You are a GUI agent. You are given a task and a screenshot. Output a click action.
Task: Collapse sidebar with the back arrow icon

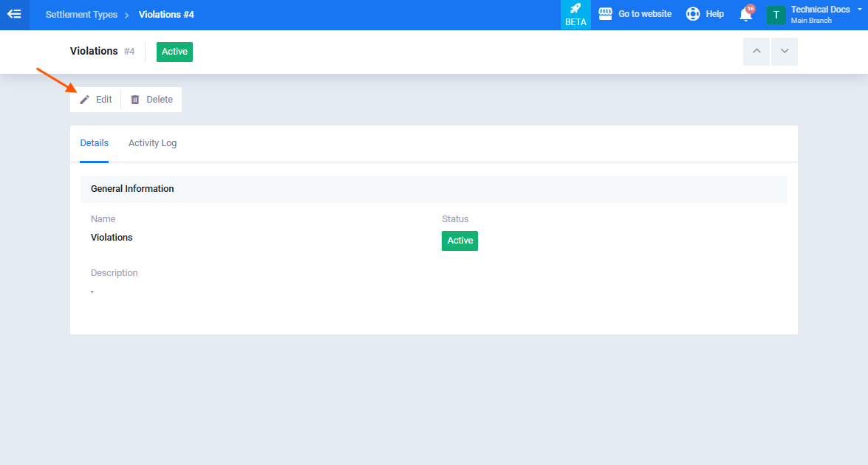(14, 14)
